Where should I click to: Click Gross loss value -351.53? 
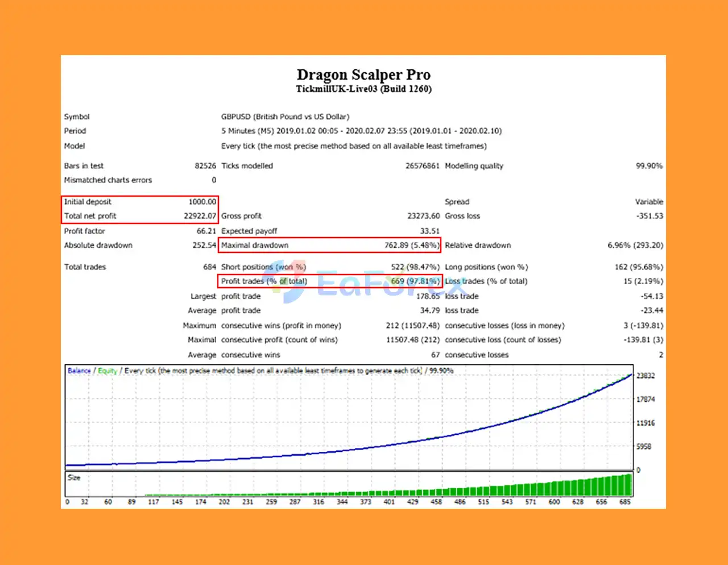[x=650, y=216]
